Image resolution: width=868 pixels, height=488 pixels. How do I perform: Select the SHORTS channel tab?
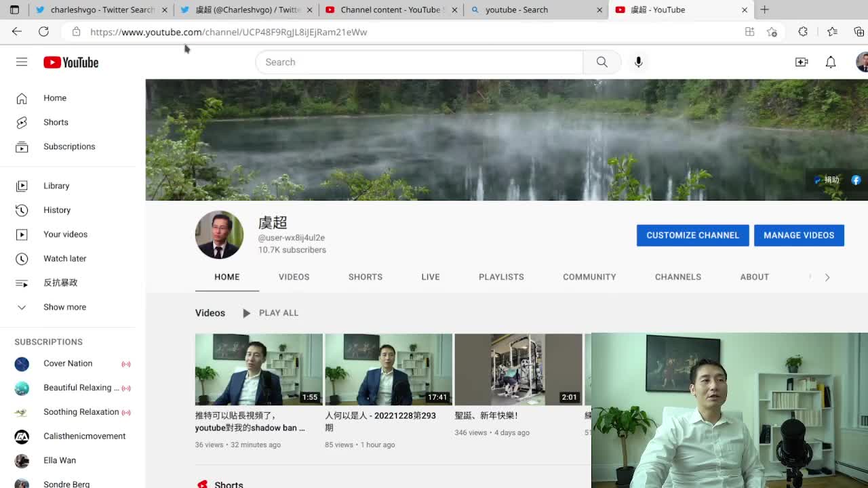click(366, 277)
